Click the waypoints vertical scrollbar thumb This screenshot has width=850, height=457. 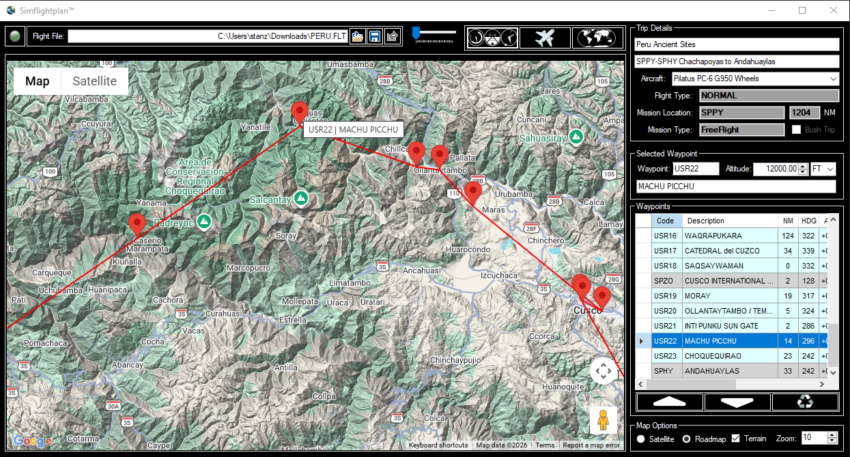click(833, 345)
